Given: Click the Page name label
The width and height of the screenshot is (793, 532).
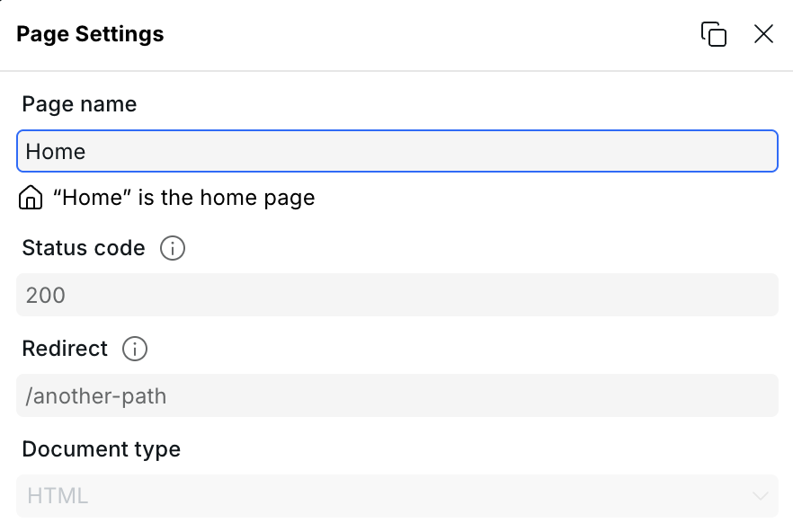Looking at the screenshot, I should click(79, 104).
